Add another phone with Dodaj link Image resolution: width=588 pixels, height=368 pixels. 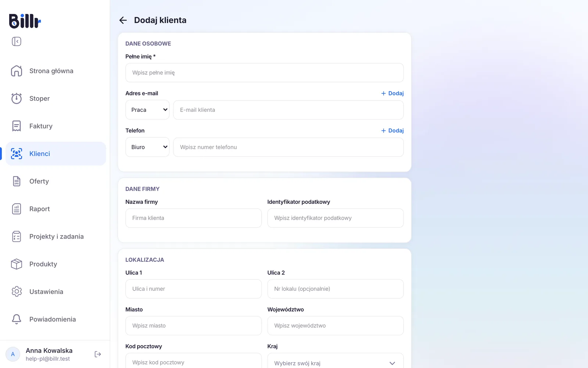point(392,131)
